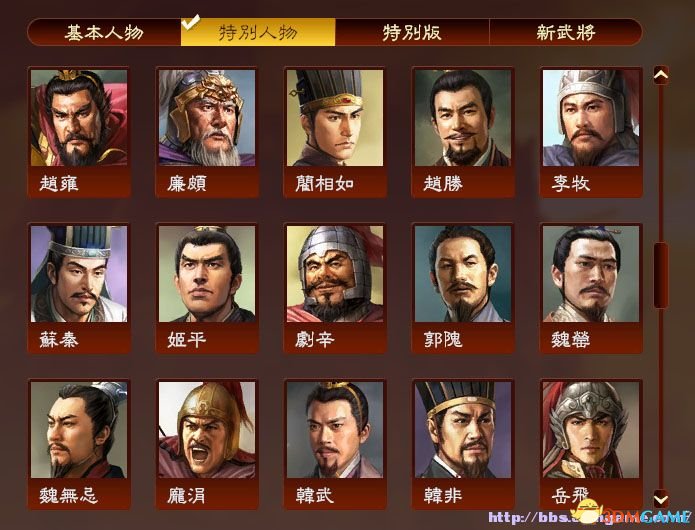The image size is (695, 530).
Task: Click the scroll up arrow
Action: [x=661, y=75]
